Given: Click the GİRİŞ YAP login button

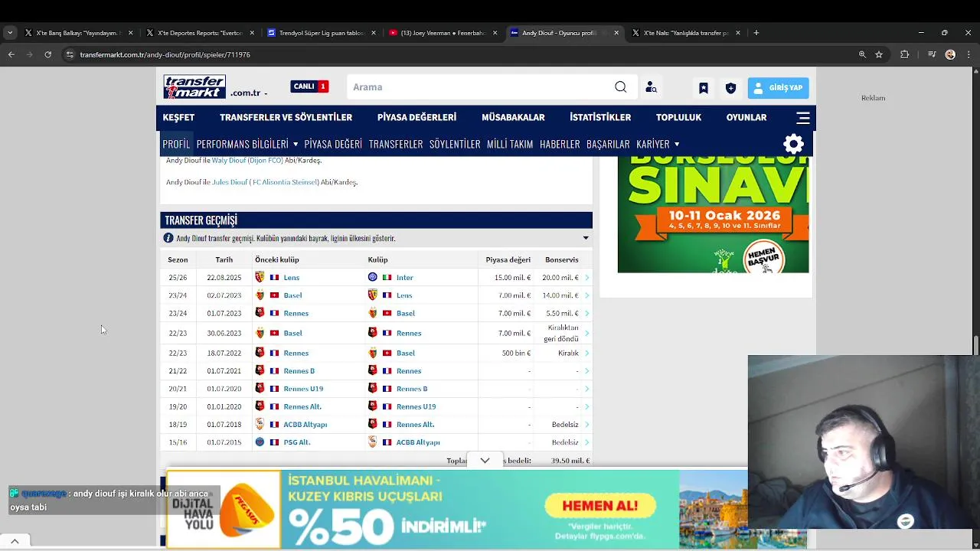Looking at the screenshot, I should [x=778, y=88].
